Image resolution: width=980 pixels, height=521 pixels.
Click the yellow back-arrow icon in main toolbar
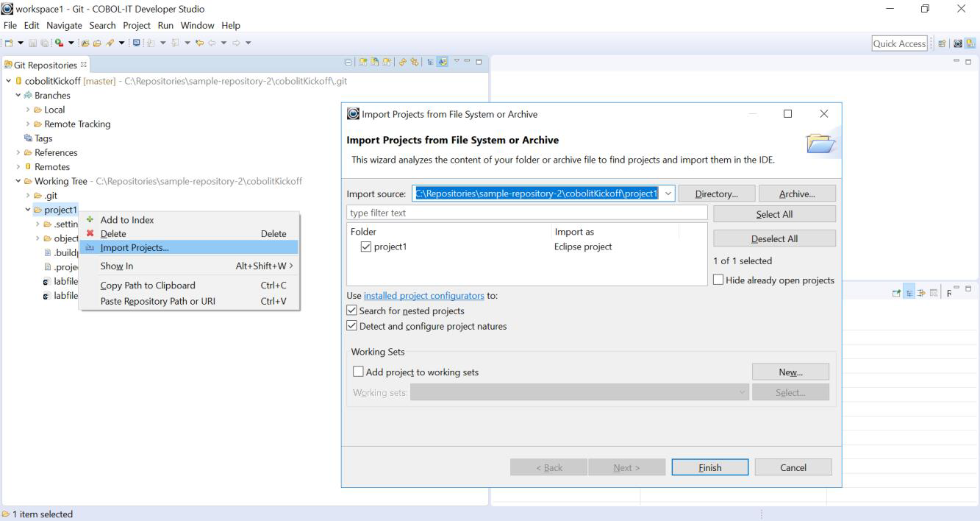[x=199, y=43]
